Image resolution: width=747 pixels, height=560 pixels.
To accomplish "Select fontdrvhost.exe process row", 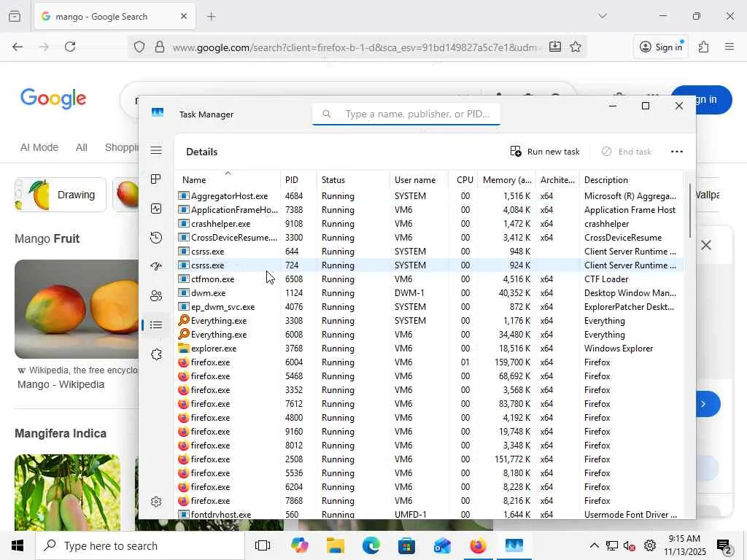I will [429, 514].
